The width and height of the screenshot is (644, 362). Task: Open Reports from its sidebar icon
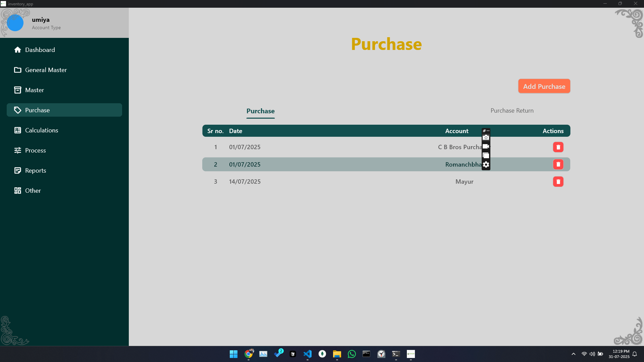(x=17, y=170)
